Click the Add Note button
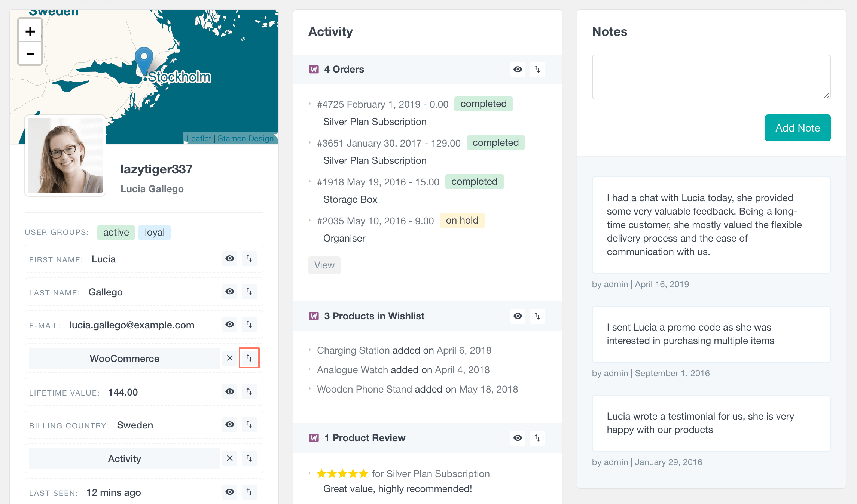Screen dimensions: 857x504 click(796, 128)
